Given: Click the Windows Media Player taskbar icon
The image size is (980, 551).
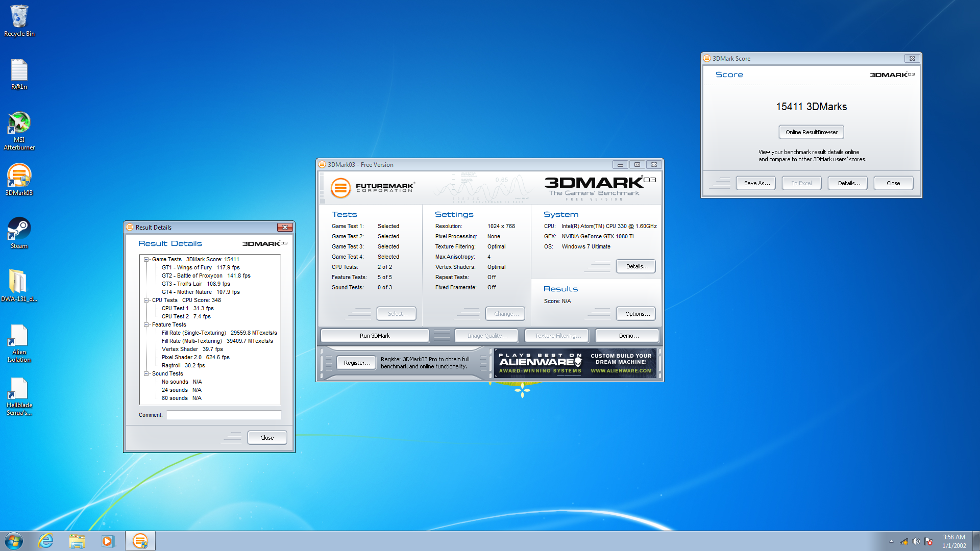Looking at the screenshot, I should [x=108, y=541].
